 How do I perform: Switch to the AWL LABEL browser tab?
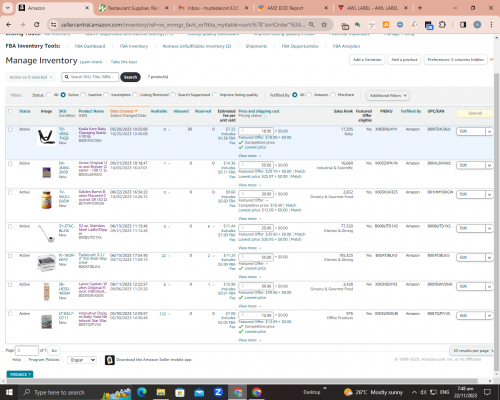point(372,8)
